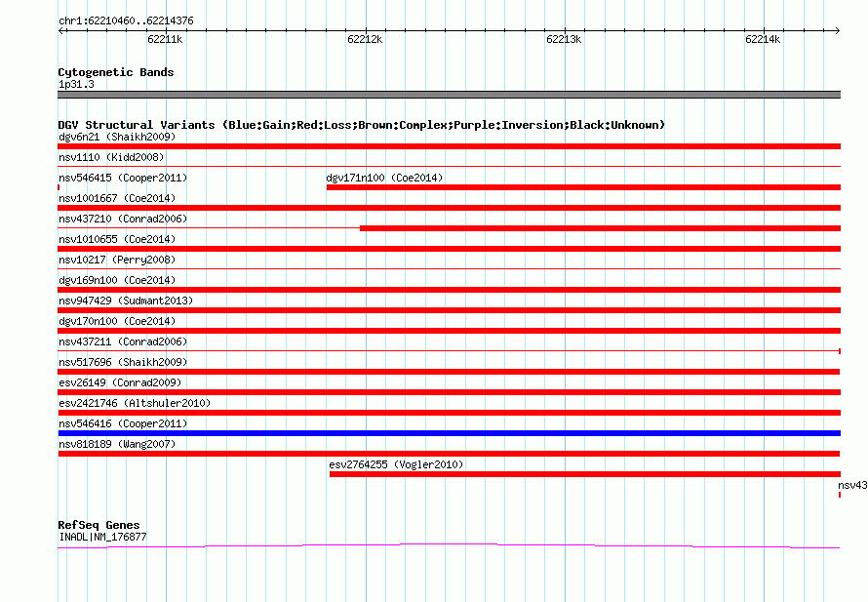This screenshot has height=602, width=868.
Task: Click dgv171n100 (Coe2014) variant label
Action: pyautogui.click(x=384, y=178)
